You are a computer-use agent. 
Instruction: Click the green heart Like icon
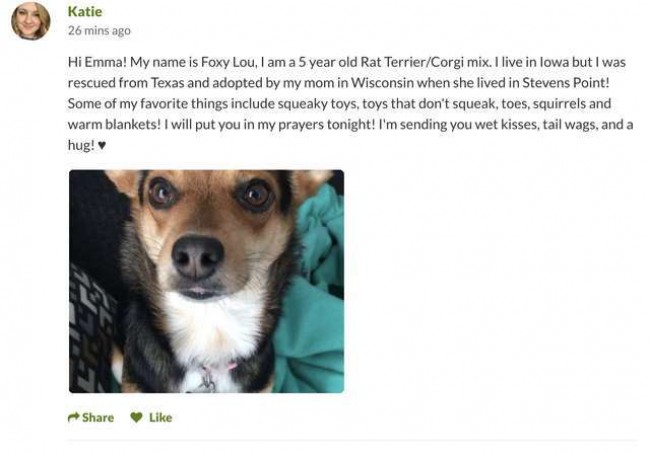coord(136,417)
